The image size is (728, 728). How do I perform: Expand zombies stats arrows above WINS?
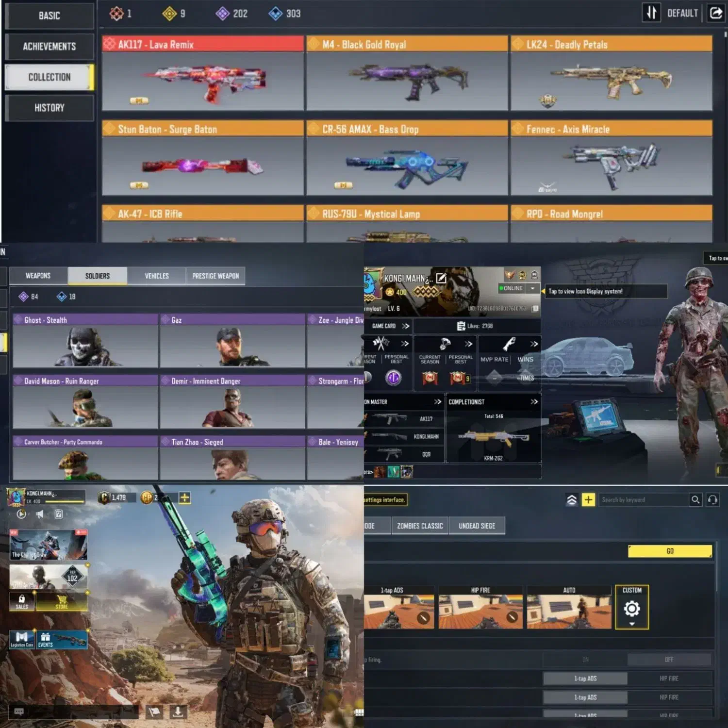pos(534,344)
